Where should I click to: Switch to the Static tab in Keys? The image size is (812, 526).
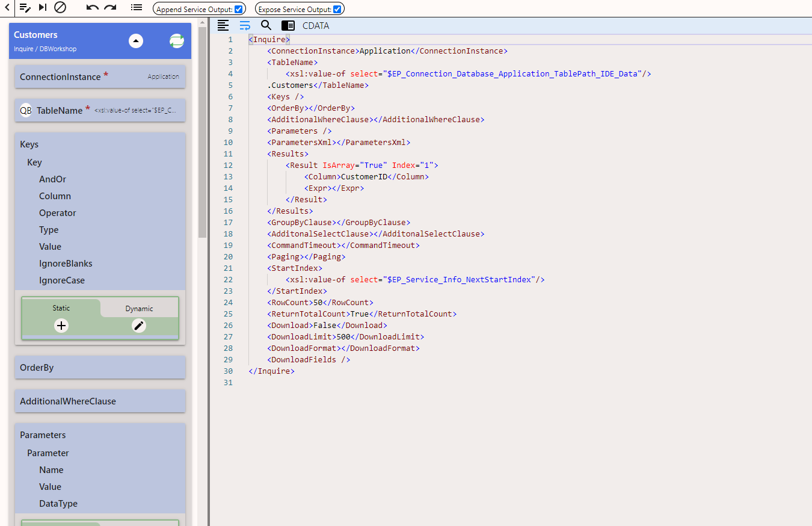61,308
